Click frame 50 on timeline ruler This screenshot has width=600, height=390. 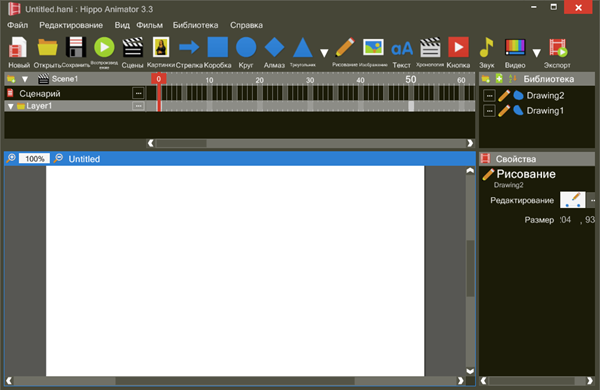(411, 80)
